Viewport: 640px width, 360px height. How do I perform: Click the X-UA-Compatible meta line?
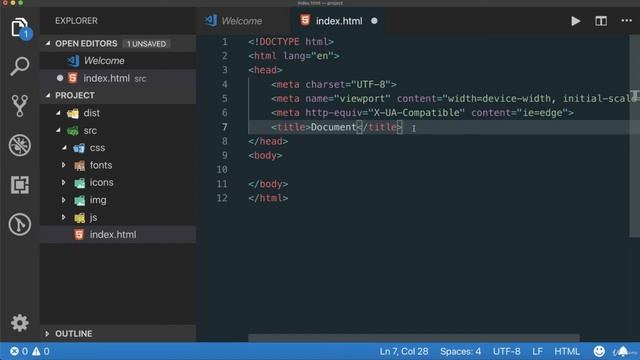(422, 113)
